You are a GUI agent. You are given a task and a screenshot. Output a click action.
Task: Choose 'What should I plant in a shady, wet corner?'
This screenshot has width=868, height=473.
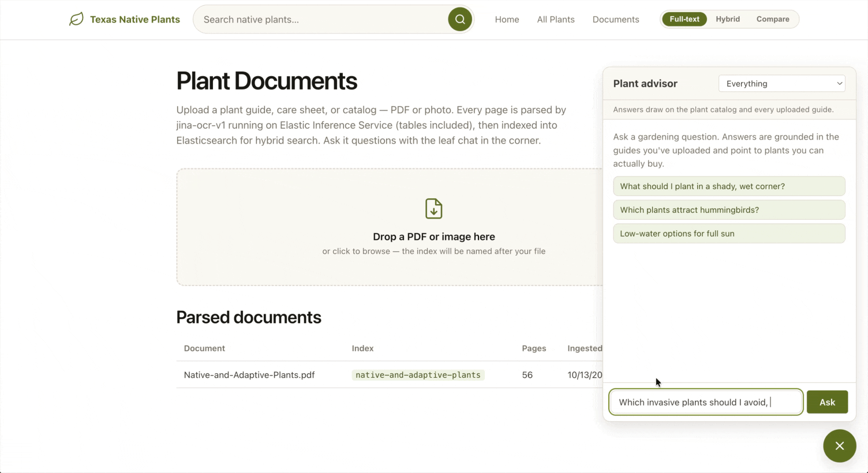(729, 186)
